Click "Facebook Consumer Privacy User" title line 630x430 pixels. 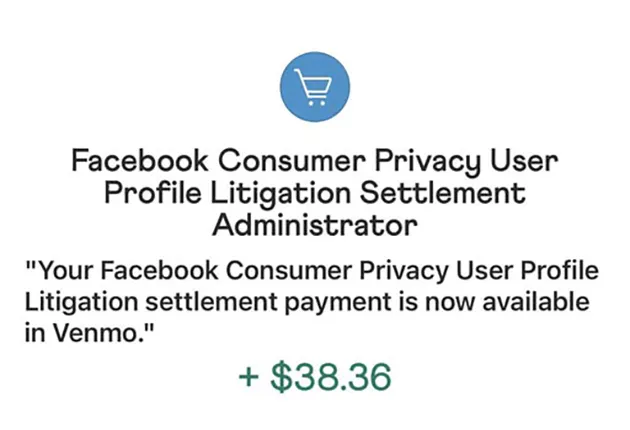pos(316,160)
